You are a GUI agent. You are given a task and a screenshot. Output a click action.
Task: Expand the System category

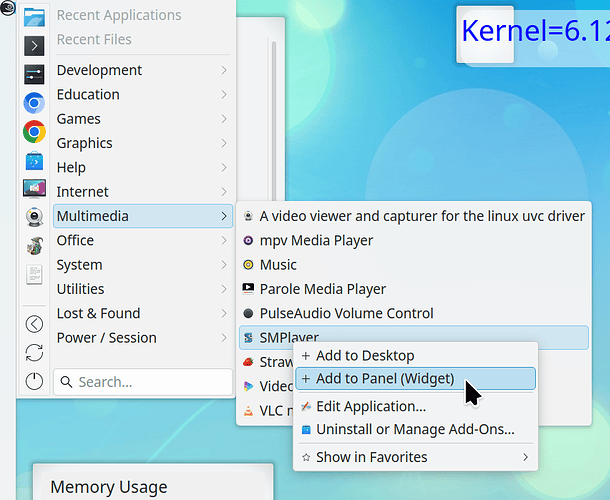(x=143, y=265)
